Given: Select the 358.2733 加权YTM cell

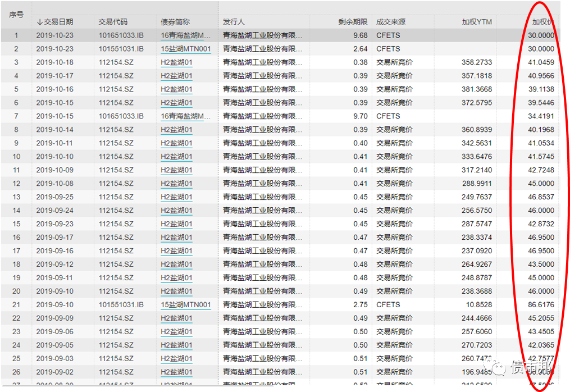Looking at the screenshot, I should tap(476, 62).
